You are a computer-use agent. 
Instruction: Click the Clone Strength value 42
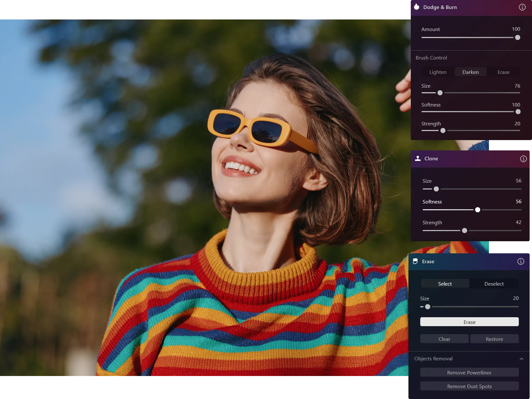[x=518, y=222]
